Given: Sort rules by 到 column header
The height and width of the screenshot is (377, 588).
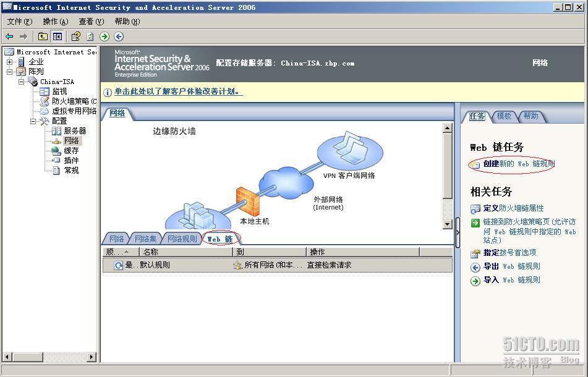Looking at the screenshot, I should click(x=270, y=252).
